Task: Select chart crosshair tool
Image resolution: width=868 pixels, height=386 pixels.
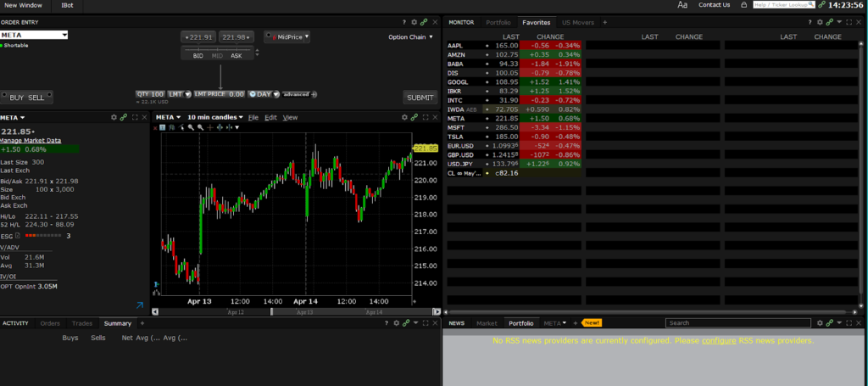Action: pos(210,127)
